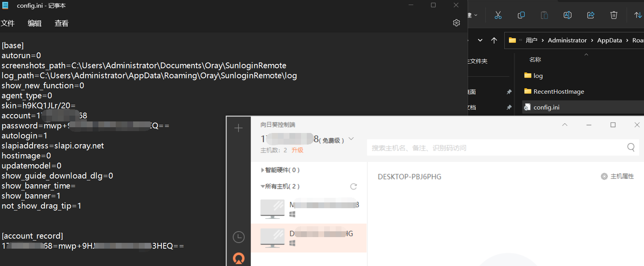Expand recent locations dropdown in File Explorer

[x=480, y=40]
